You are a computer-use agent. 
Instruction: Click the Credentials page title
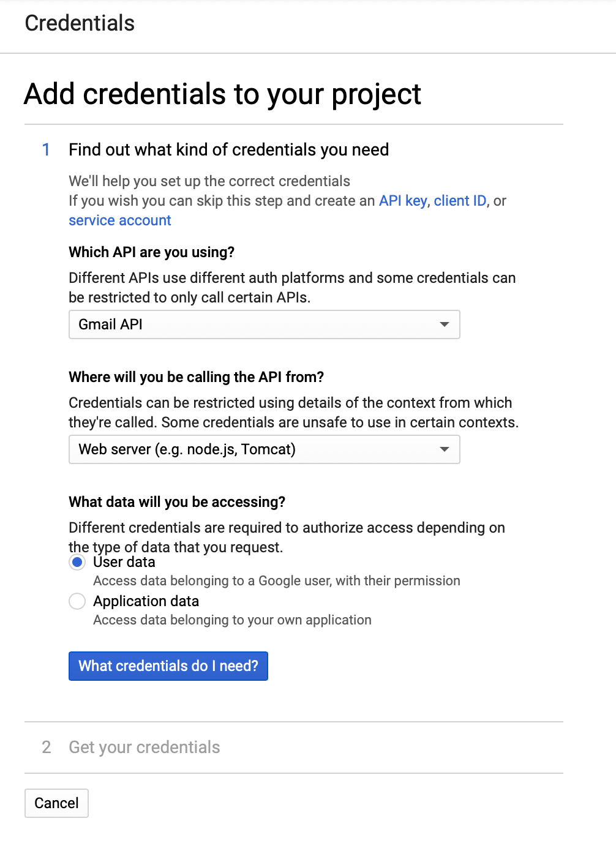pyautogui.click(x=80, y=23)
